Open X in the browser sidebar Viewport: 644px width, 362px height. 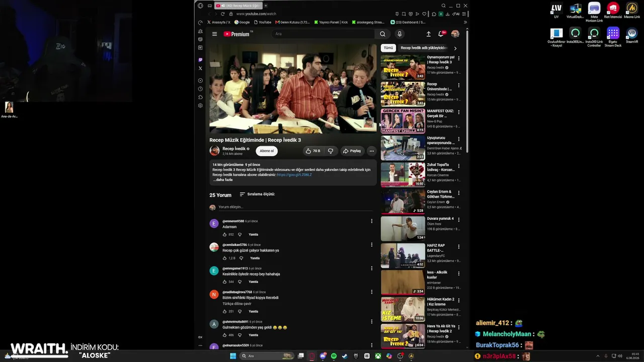[x=200, y=68]
